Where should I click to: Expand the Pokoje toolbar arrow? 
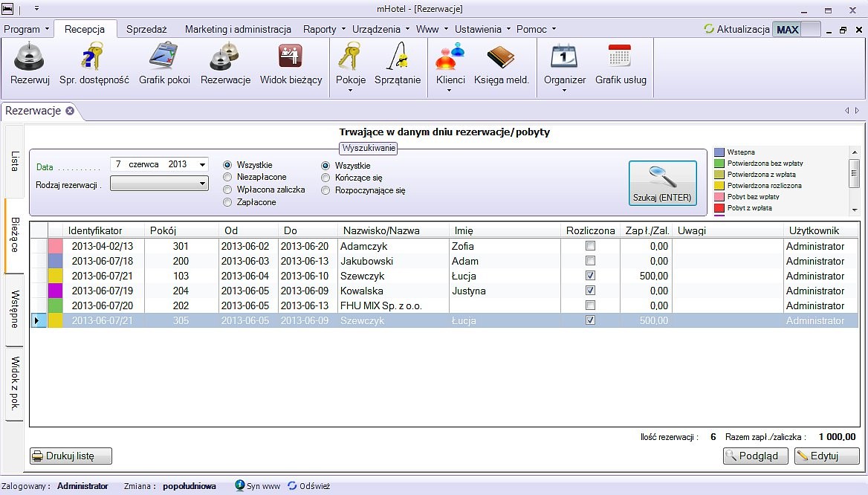(x=351, y=91)
